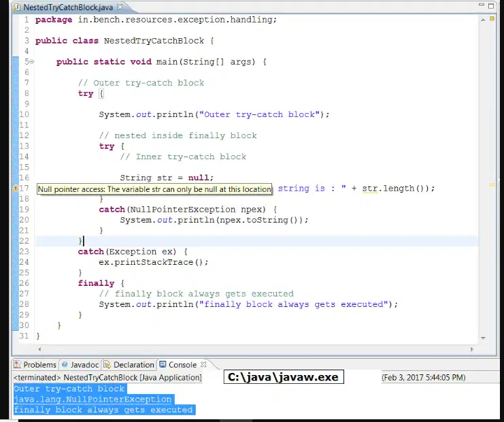504x422 pixels.
Task: Click overview ruler warning annotation beside line 17
Action: pos(492,185)
